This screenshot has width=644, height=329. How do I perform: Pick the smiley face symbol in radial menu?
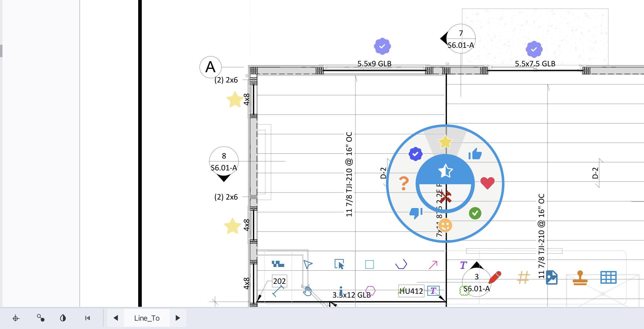445,225
